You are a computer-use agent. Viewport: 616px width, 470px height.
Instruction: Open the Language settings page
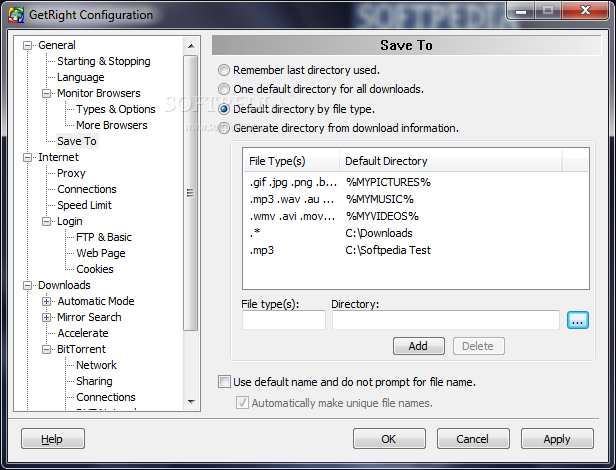81,77
